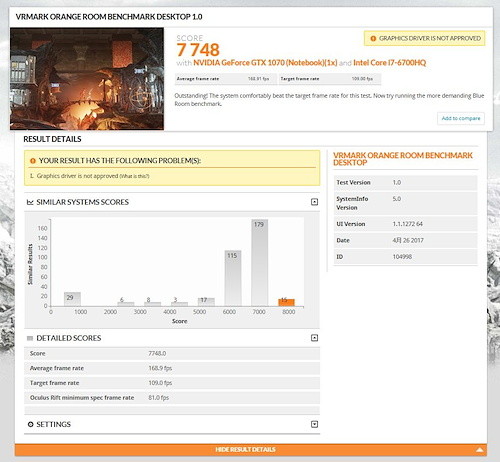Click the 'Graphics driver is not approved' problem text

tap(77, 176)
